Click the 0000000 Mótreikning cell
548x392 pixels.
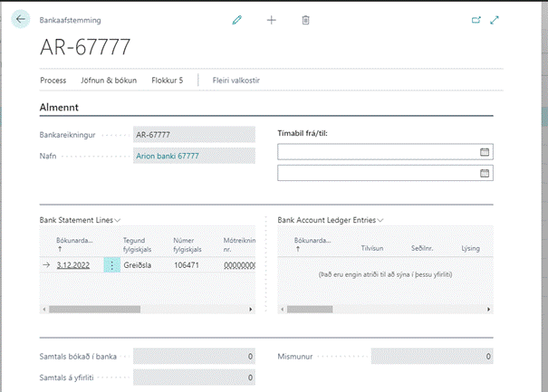tap(239, 265)
